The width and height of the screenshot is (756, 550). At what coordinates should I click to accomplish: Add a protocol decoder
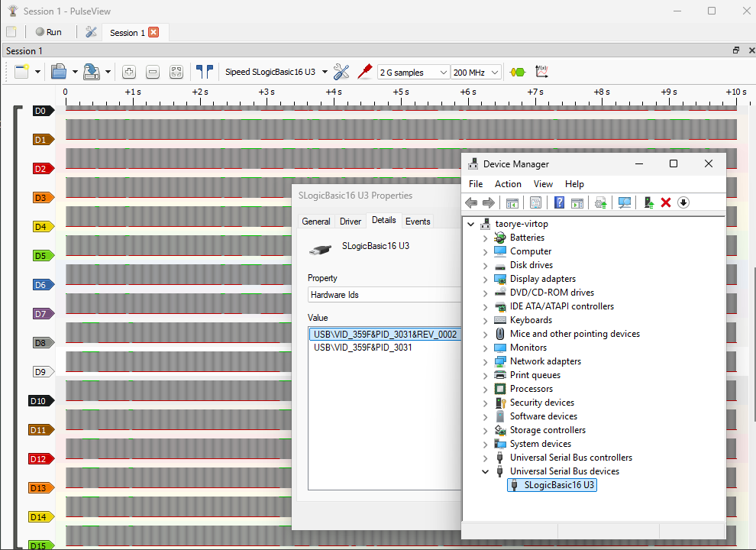(x=518, y=72)
